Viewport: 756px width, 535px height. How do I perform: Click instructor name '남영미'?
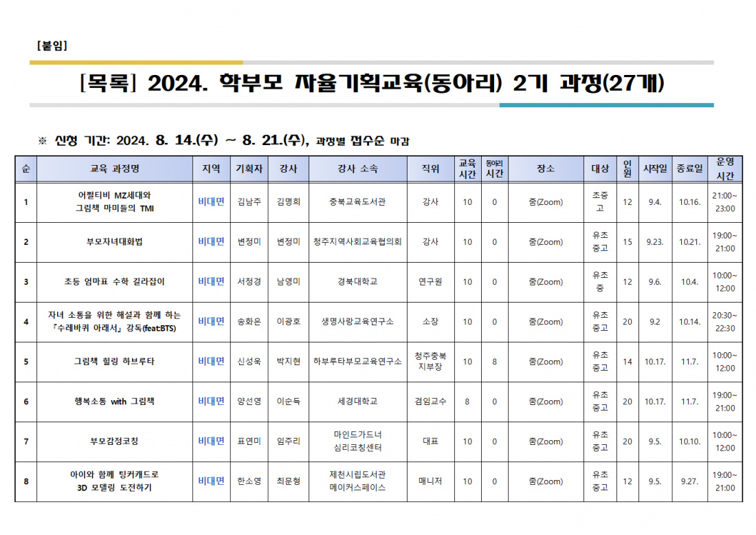[x=289, y=282]
